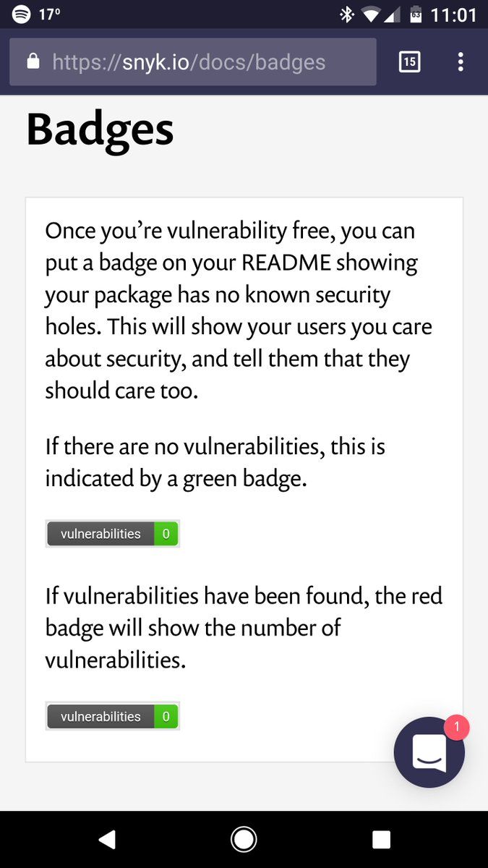488x868 pixels.
Task: View site security via the padlock icon
Action: (33, 62)
